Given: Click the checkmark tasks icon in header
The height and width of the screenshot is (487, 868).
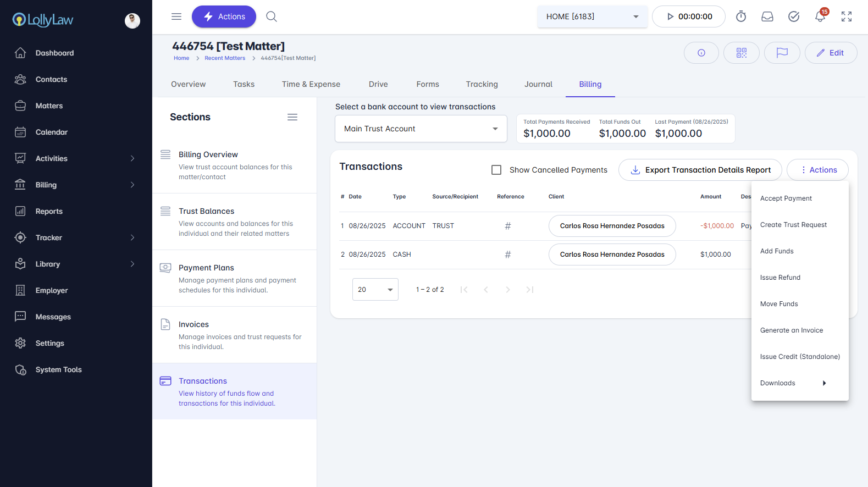Looking at the screenshot, I should [x=794, y=16].
